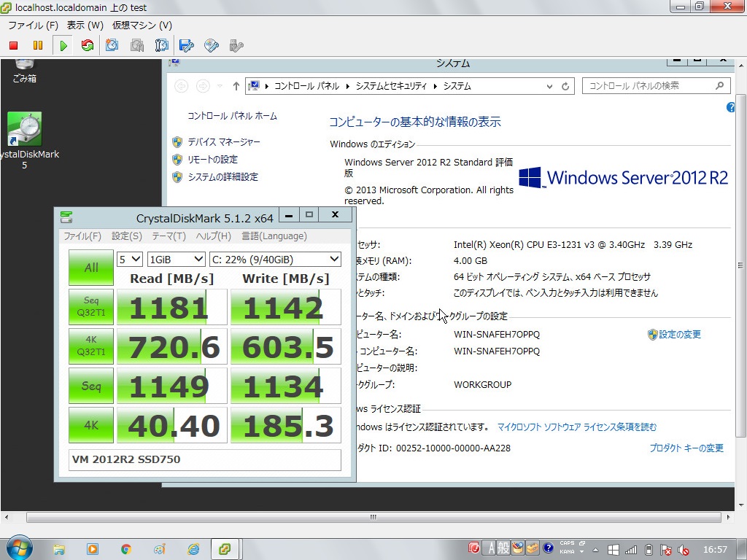Pause the virtual machine with suspend icon
The width and height of the screenshot is (747, 560).
(38, 45)
